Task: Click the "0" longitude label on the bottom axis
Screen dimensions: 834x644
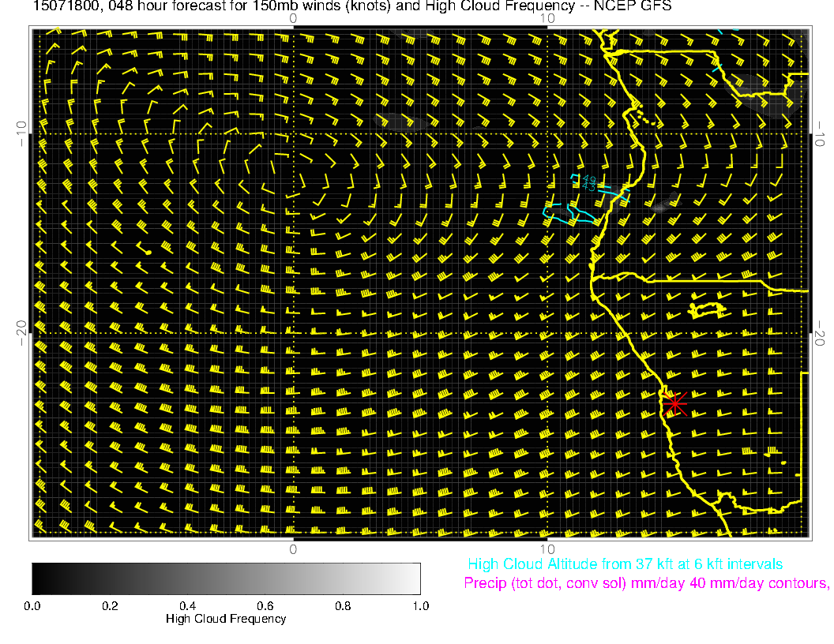Action: [x=292, y=549]
